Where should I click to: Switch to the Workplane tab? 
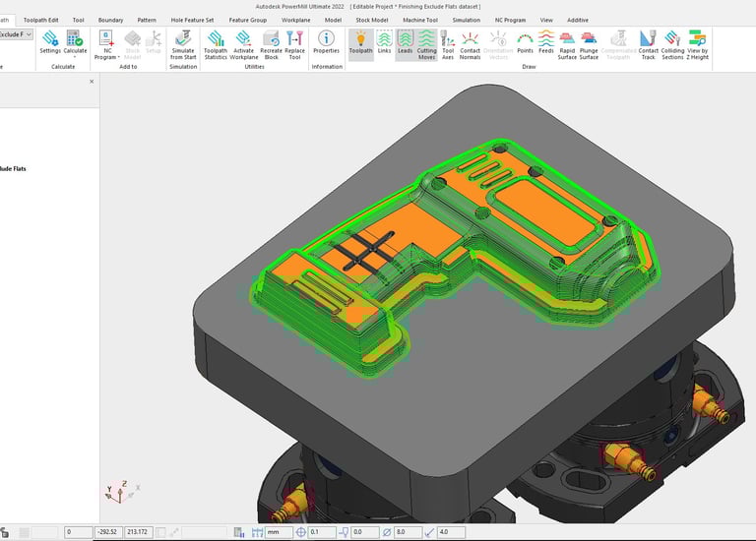pos(295,21)
